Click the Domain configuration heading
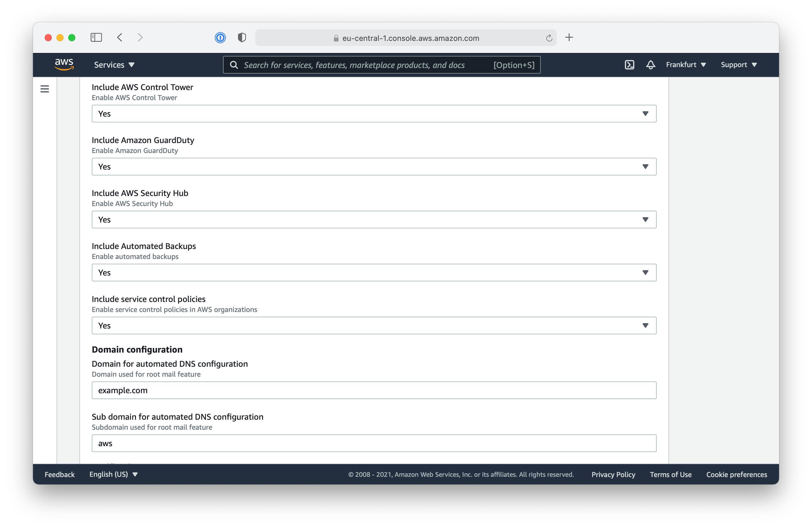 pyautogui.click(x=137, y=349)
